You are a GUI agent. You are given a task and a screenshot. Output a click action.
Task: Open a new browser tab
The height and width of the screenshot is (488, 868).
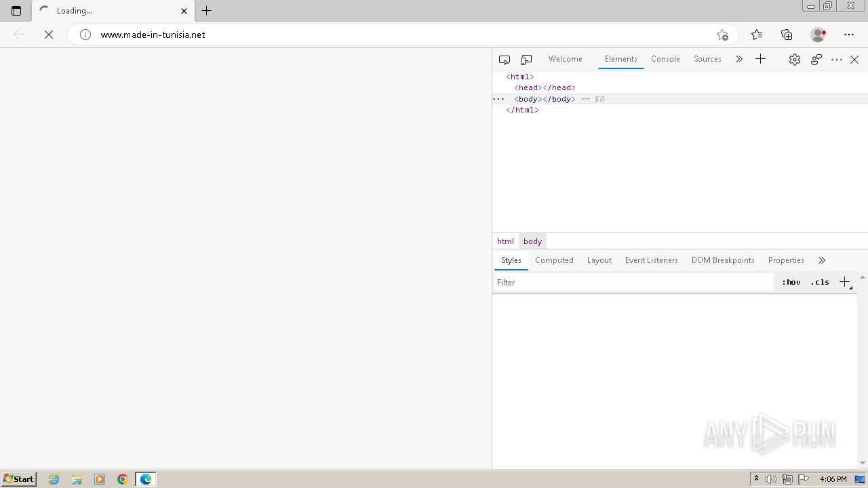click(207, 11)
